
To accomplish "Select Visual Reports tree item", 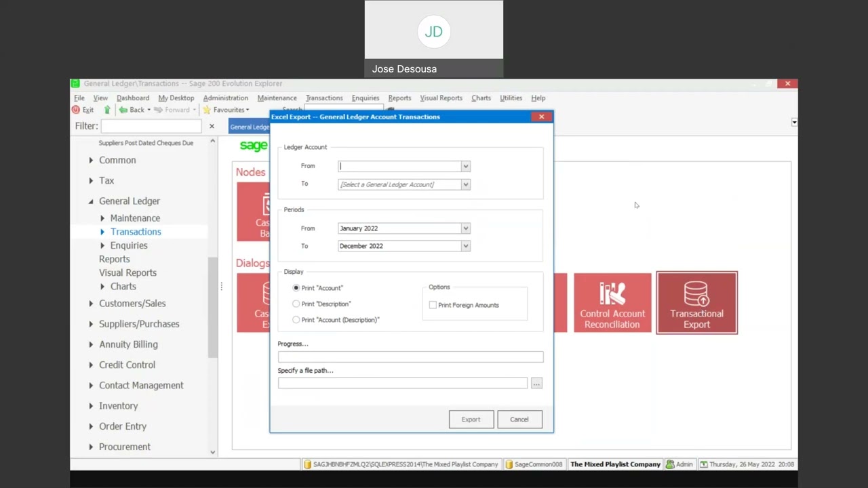I will point(127,272).
